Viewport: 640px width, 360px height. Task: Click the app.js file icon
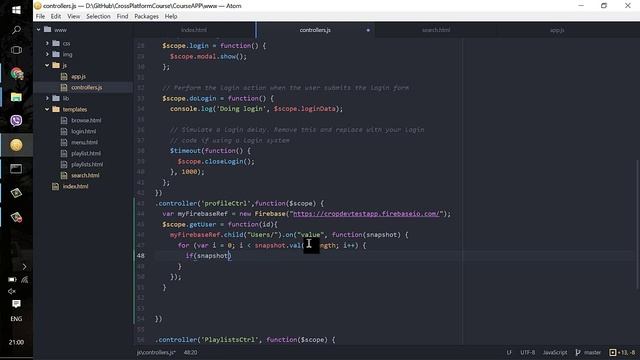(x=64, y=76)
